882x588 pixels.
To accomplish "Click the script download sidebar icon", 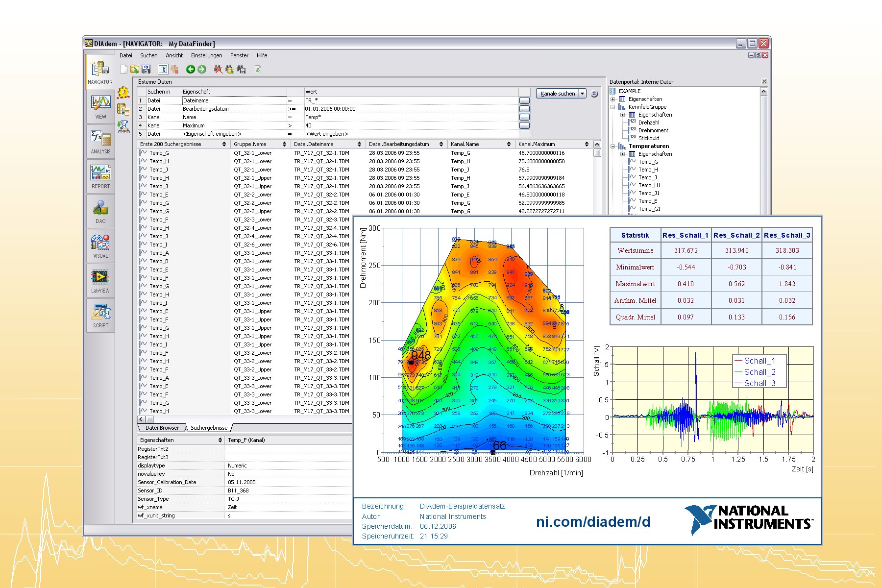I will (123, 126).
